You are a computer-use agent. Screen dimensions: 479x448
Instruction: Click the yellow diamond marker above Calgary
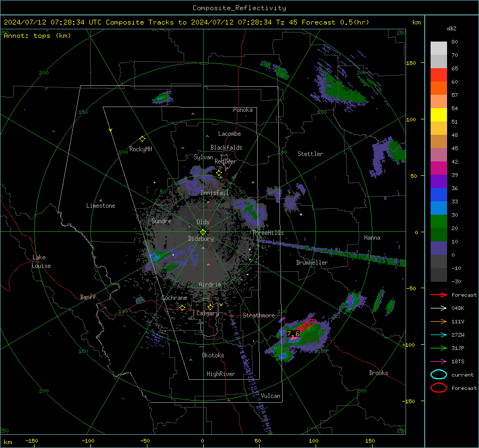(x=210, y=307)
